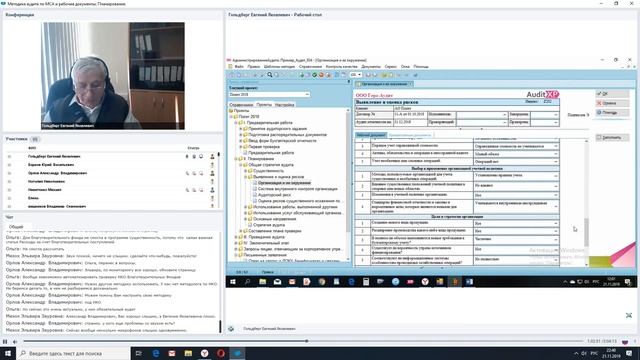
Task: Open the 'Стратегия аудита' document in tree
Action: pos(269,225)
